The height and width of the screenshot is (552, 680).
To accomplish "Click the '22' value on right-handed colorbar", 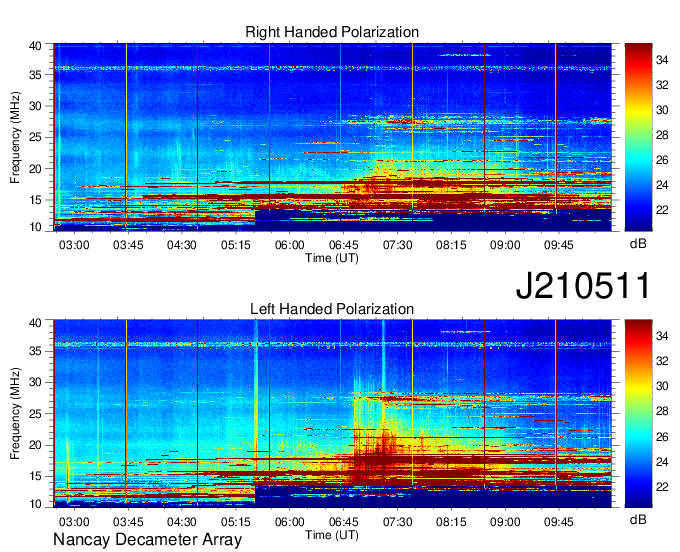I will 662,210.
